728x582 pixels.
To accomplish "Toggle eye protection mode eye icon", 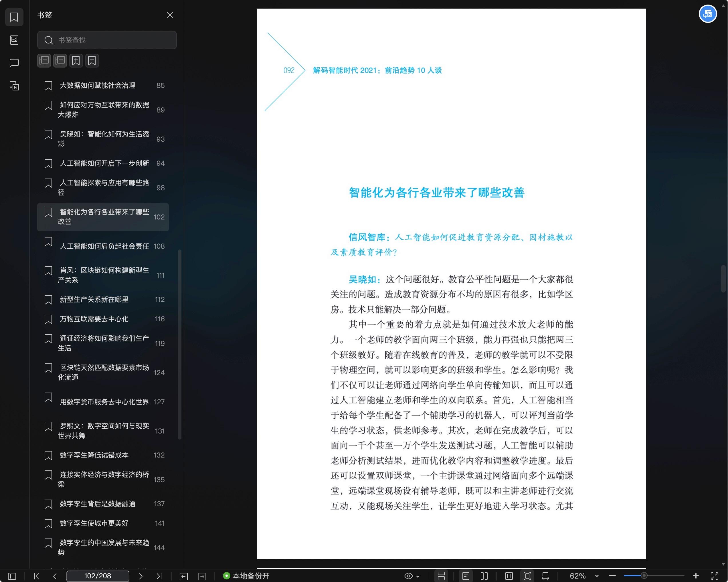I will [x=409, y=576].
